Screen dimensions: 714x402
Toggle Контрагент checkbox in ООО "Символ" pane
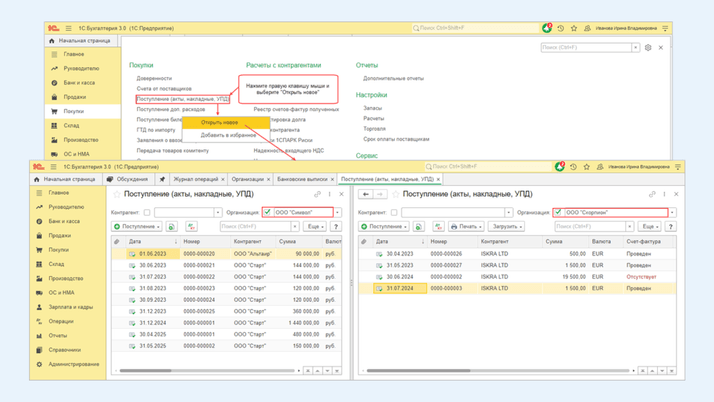(x=147, y=213)
